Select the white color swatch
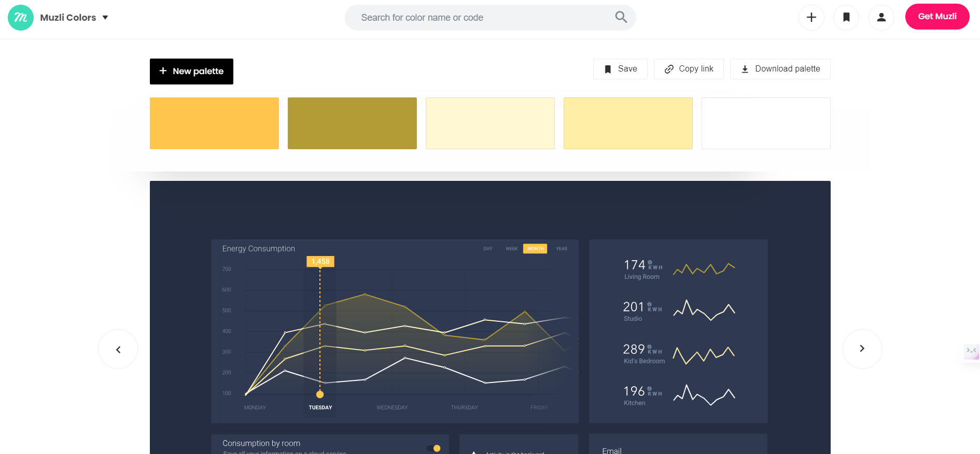The width and height of the screenshot is (980, 454). point(765,123)
